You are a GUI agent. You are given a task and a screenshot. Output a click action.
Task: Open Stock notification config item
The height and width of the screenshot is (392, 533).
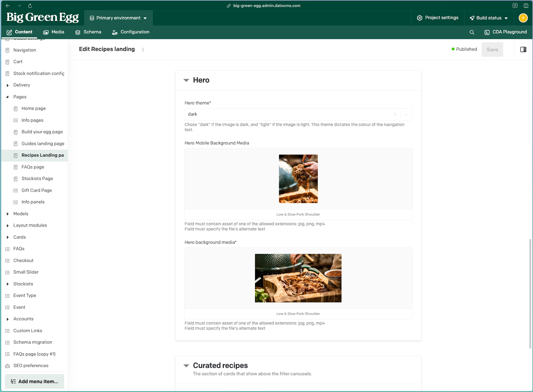(34, 73)
